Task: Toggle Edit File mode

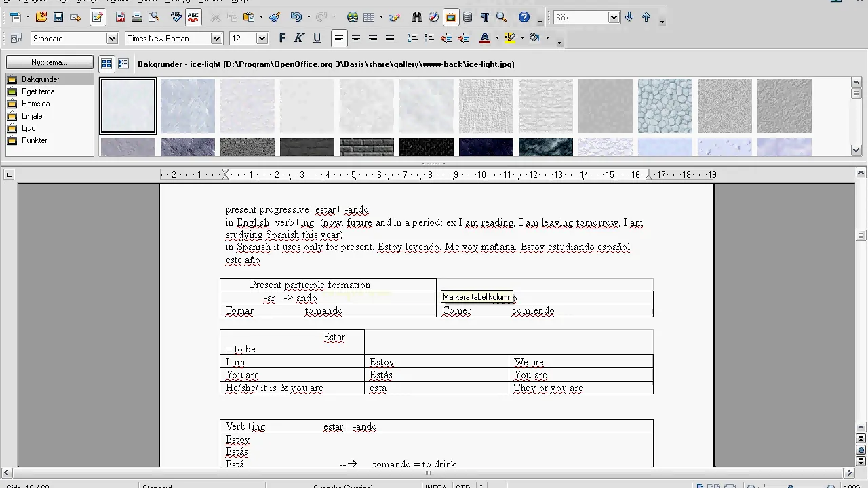Action: point(98,18)
